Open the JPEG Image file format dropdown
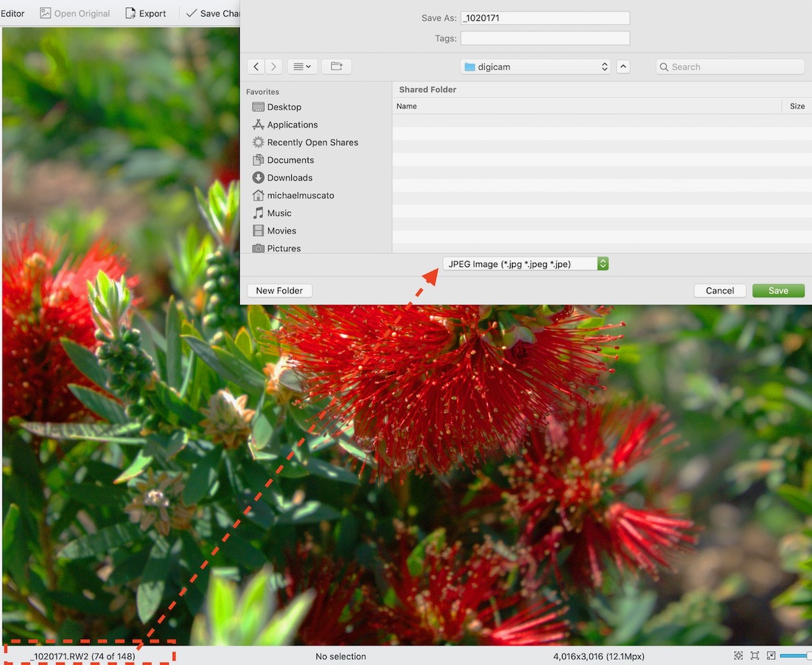 tap(525, 264)
